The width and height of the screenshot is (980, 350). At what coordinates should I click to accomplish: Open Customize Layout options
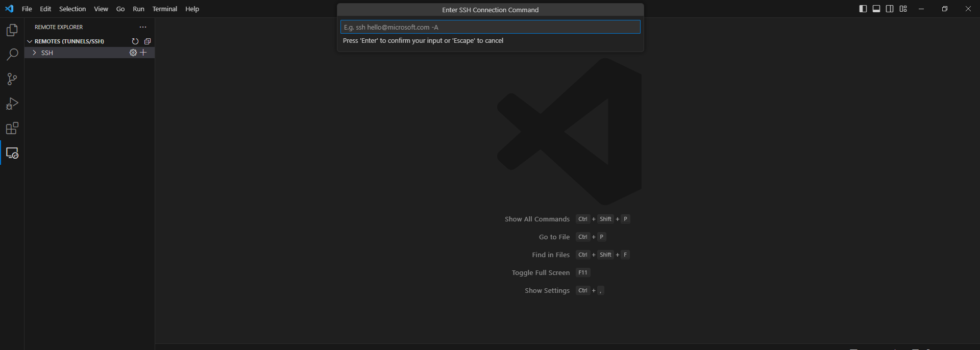(903, 9)
